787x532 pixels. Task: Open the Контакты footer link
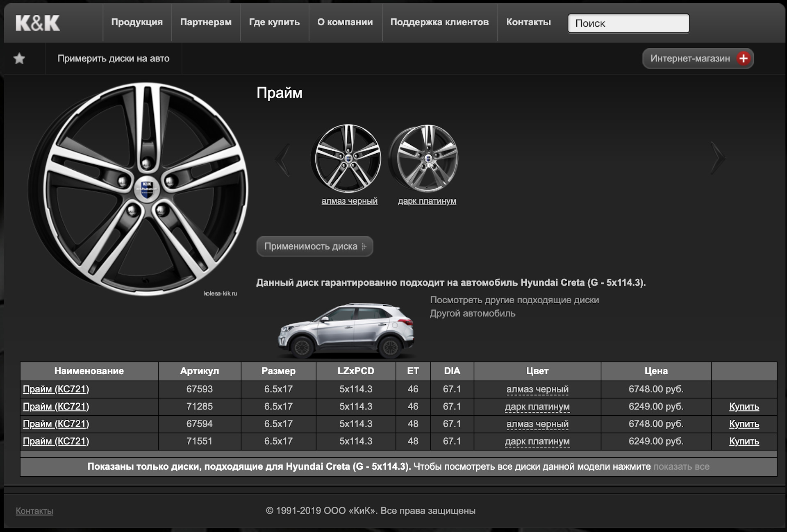(x=34, y=511)
